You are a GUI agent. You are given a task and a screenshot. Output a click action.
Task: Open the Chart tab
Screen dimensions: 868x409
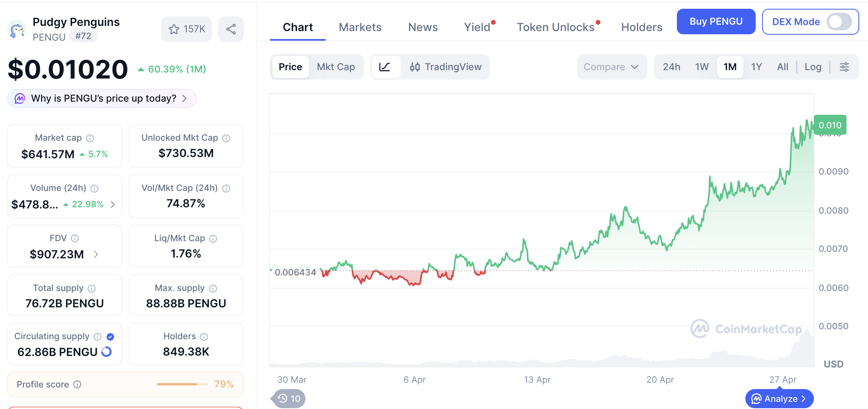coord(298,27)
